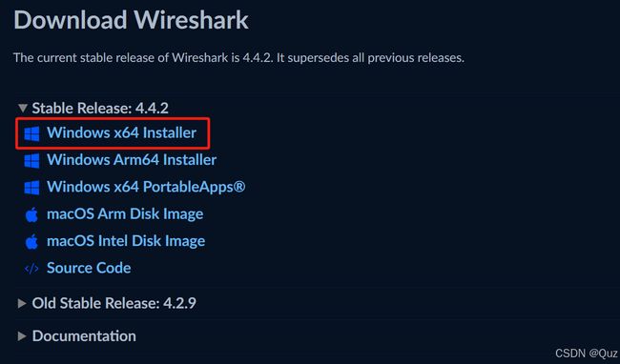Open the Source Code link
The height and width of the screenshot is (364, 620).
(89, 268)
